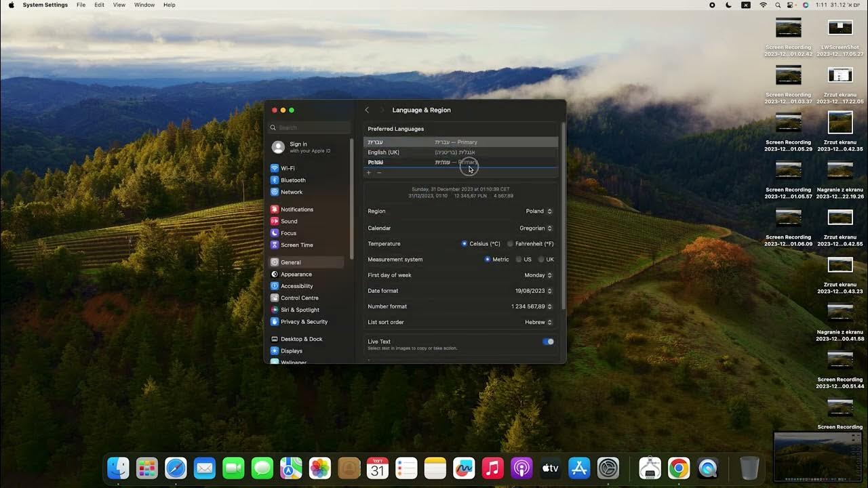
Task: Select Notifications in the sidebar
Action: [x=296, y=209]
